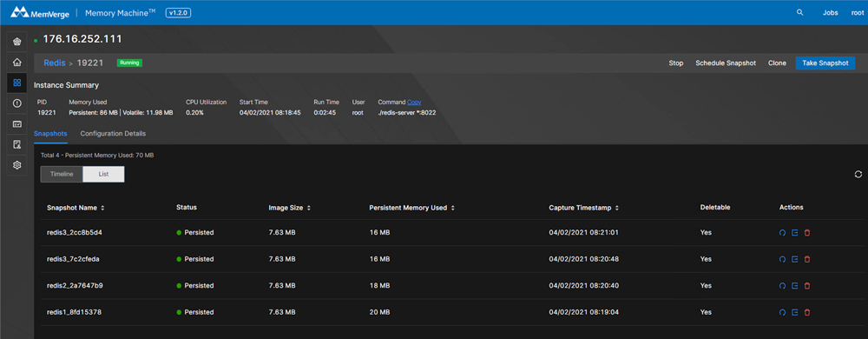The height and width of the screenshot is (339, 868).
Task: Click host address 176.16.252.111
Action: (82, 39)
